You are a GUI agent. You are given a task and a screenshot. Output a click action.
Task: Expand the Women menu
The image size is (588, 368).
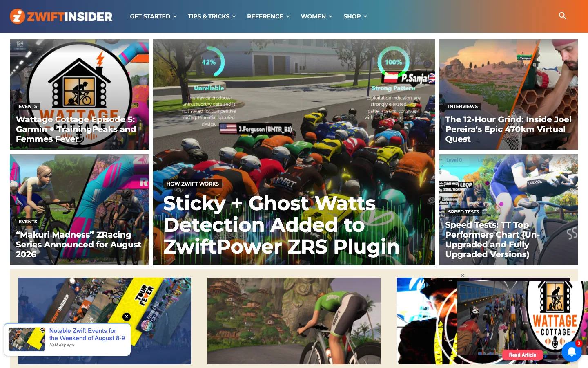tap(316, 16)
